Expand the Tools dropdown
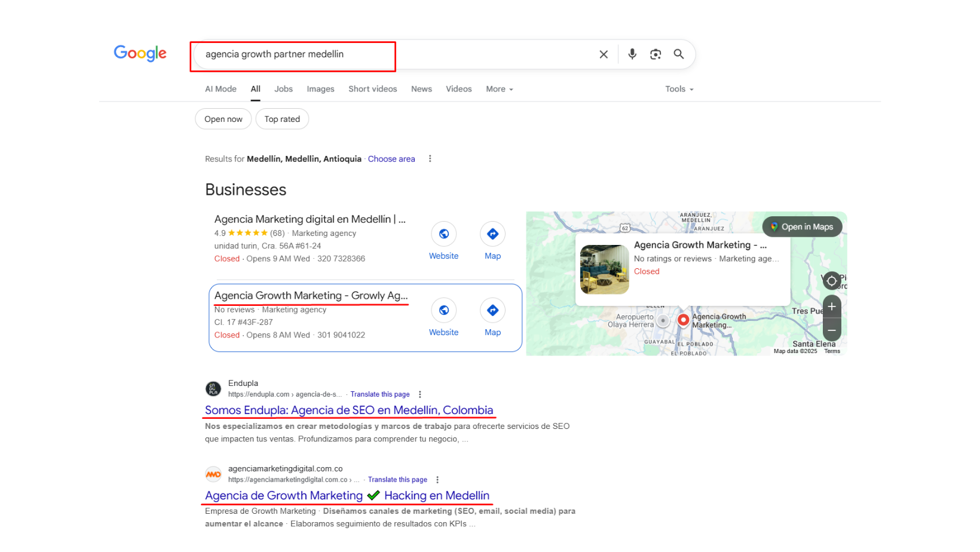Image resolution: width=980 pixels, height=552 pixels. (x=679, y=89)
